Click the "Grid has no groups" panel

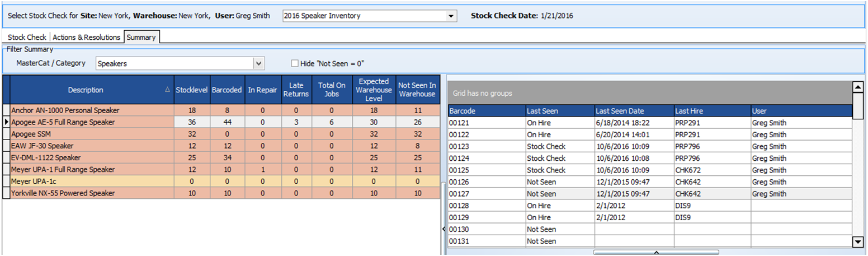click(649, 93)
